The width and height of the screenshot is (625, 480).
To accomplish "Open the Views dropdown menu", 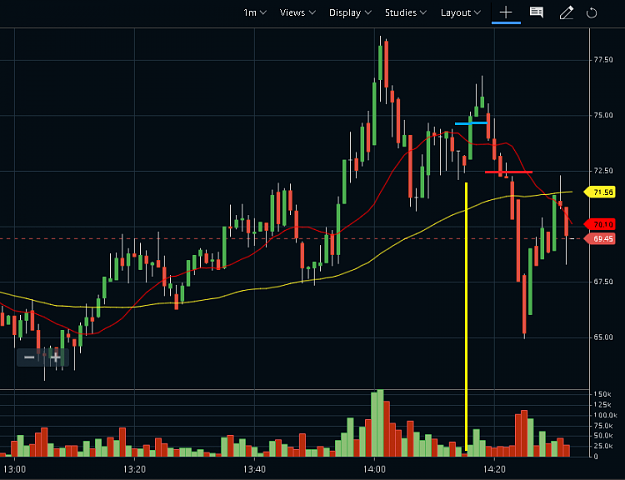I will coord(298,13).
